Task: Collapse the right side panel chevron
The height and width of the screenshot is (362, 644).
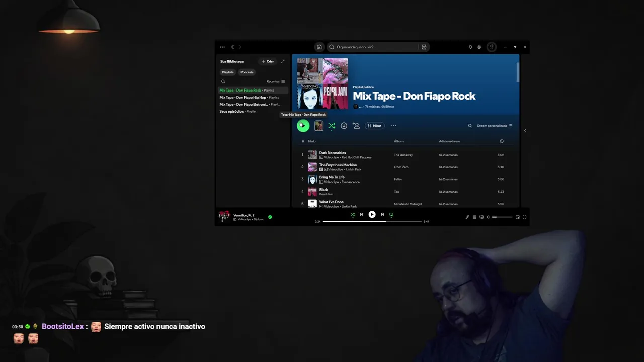Action: [525, 131]
